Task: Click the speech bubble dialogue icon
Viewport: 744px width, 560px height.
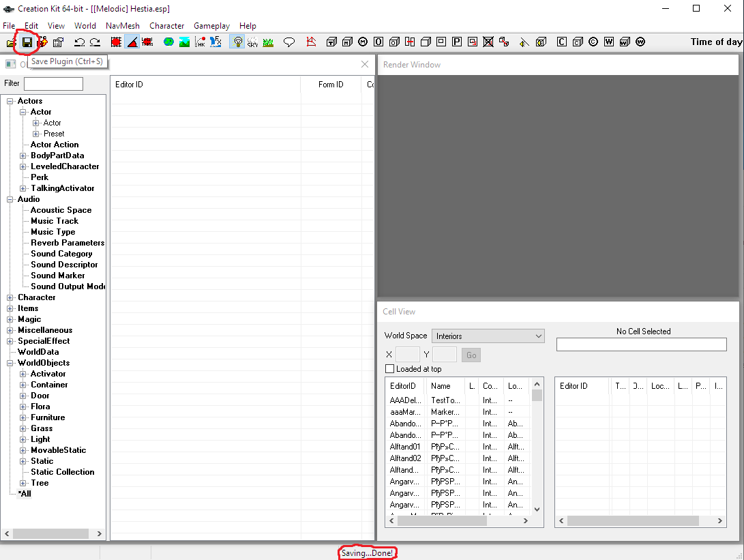Action: pos(289,42)
